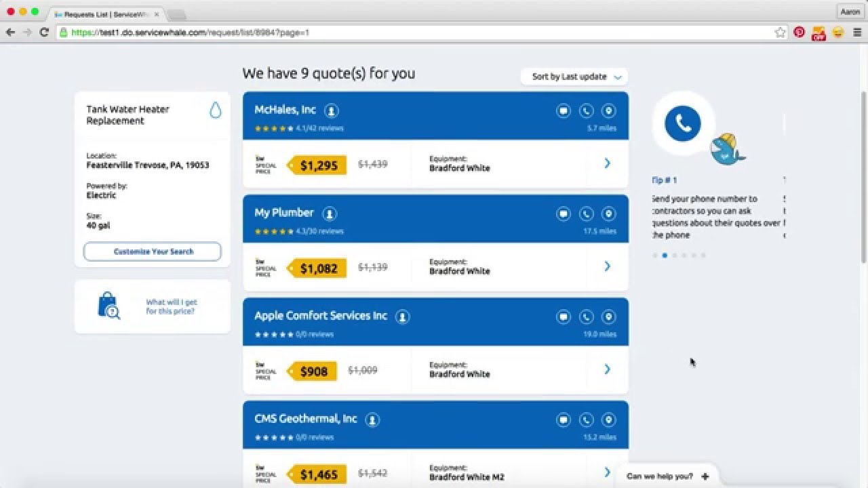Click Customize Your Search button
Viewport: 868px width, 488px height.
coord(153,251)
